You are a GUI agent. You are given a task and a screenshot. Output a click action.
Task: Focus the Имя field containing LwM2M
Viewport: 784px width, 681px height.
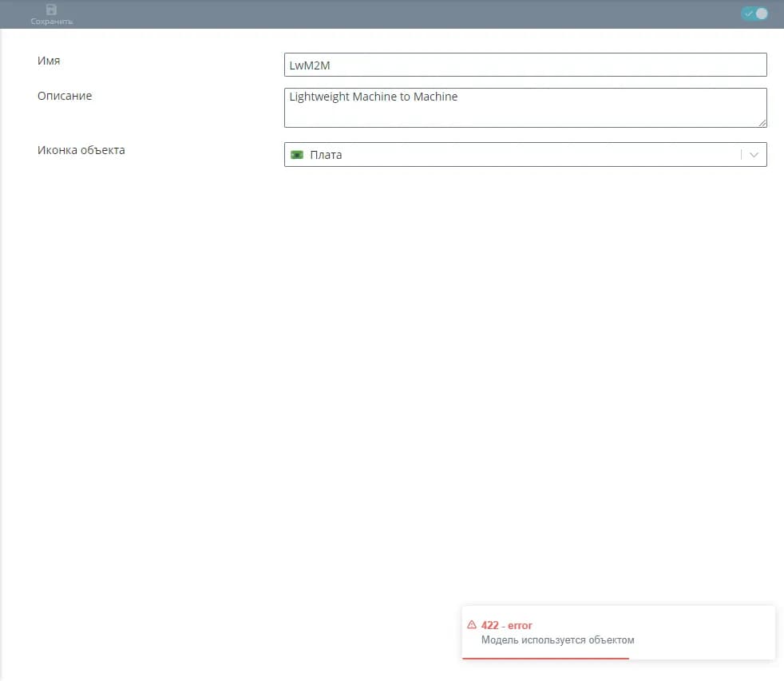coord(525,65)
